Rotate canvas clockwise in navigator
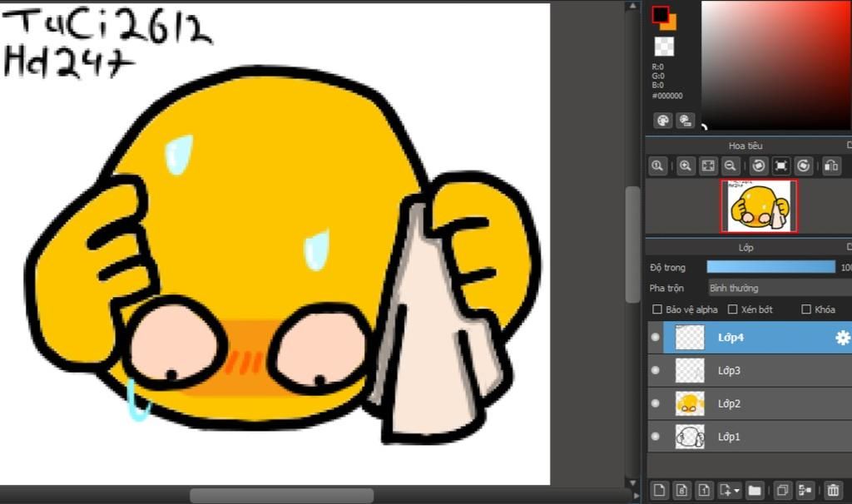This screenshot has width=852, height=504. coord(804,166)
